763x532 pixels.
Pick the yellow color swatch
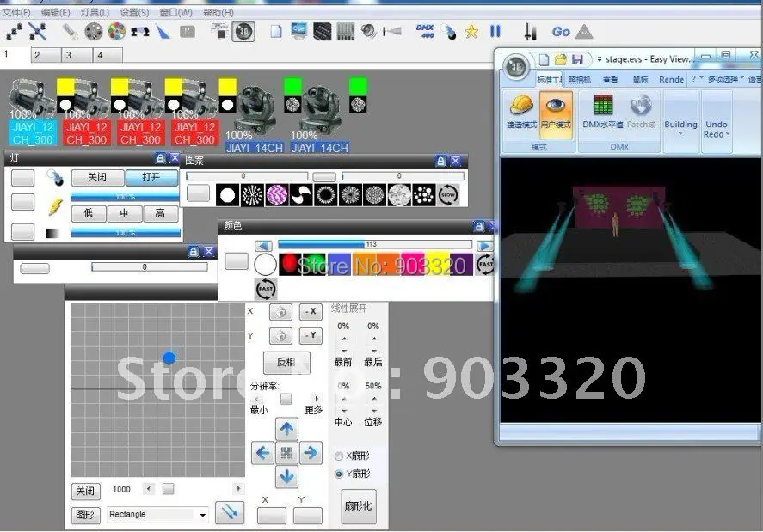[x=438, y=264]
